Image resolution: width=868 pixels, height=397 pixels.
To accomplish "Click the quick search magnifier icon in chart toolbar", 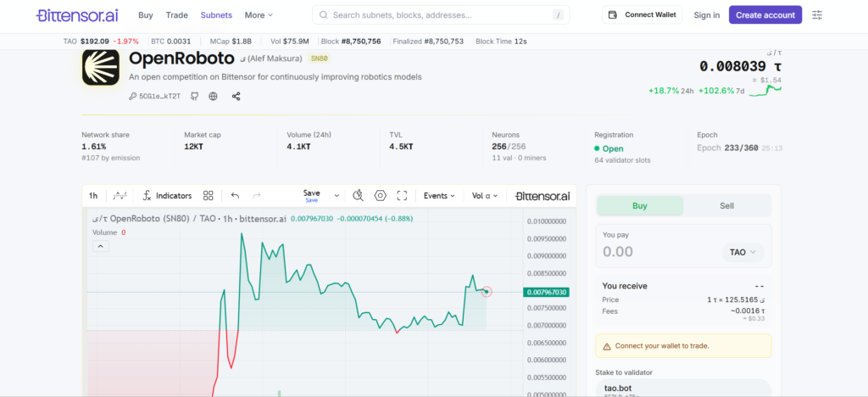I will pyautogui.click(x=359, y=195).
